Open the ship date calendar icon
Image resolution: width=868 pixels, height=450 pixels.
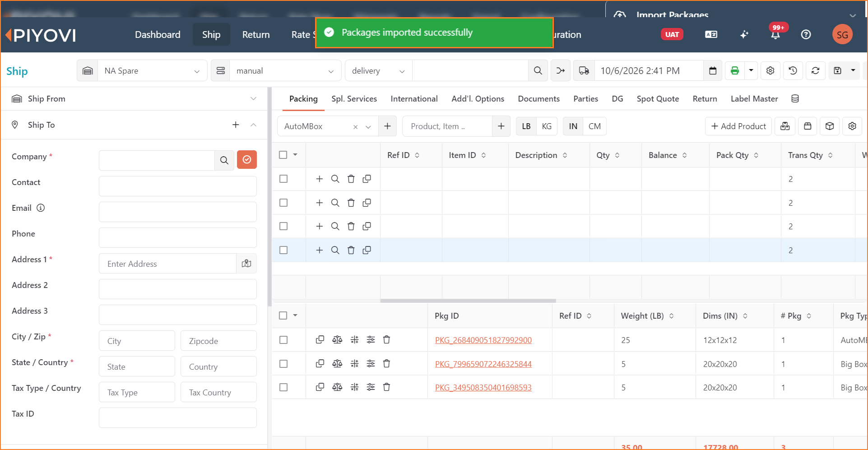click(x=713, y=71)
